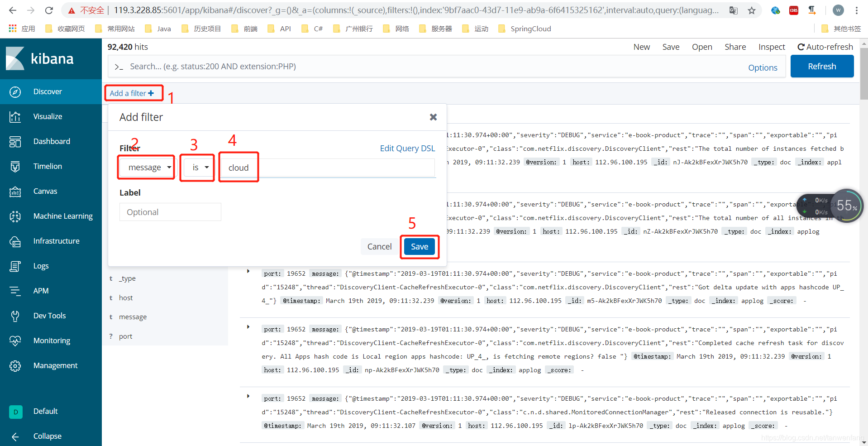Expand the log row mentioning Released connection
Viewport: 868px width, 446px height.
[248, 396]
